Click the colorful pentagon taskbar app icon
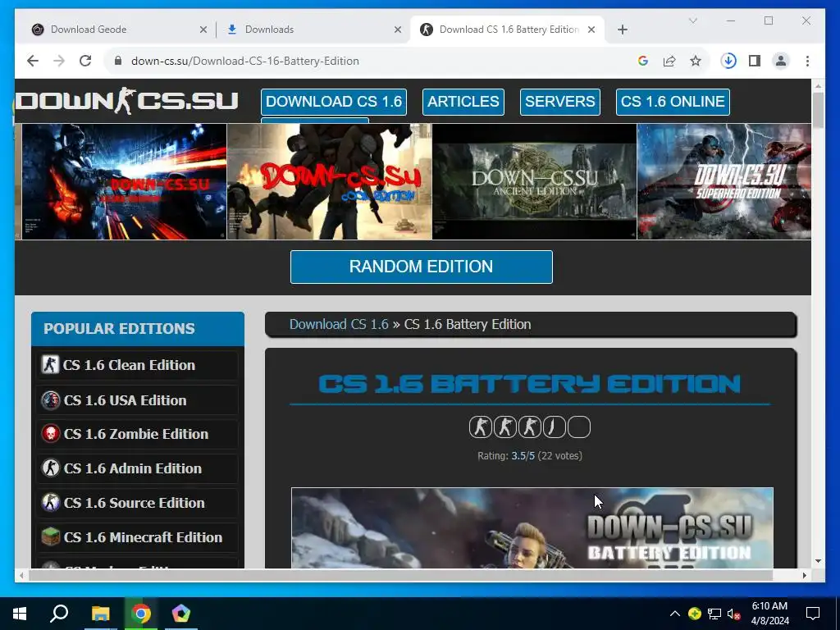Image resolution: width=840 pixels, height=630 pixels. pos(181,614)
